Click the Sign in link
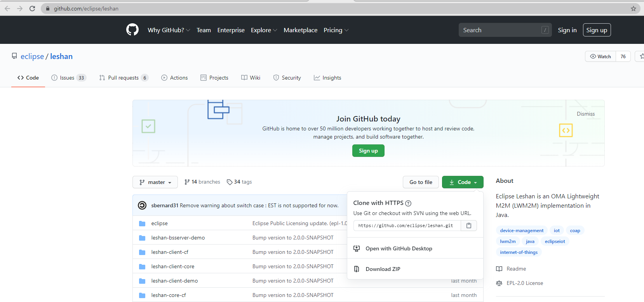Image resolution: width=644 pixels, height=302 pixels. 567,30
